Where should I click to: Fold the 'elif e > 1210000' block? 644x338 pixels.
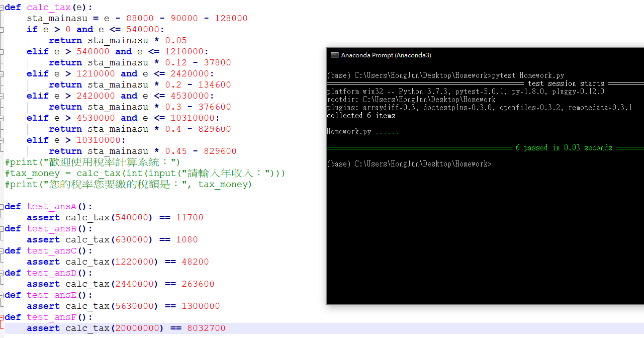coord(2,73)
